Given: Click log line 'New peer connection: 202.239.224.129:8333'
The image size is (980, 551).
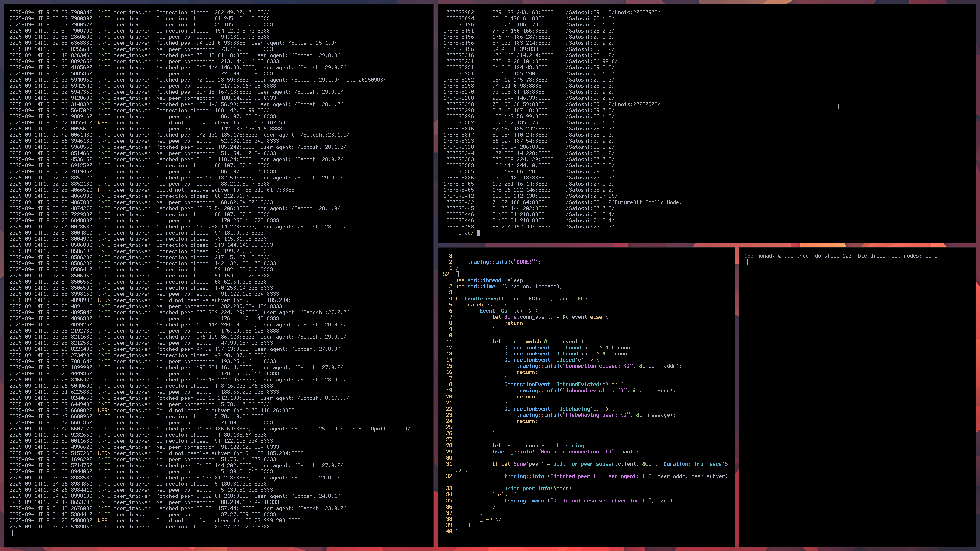Looking at the screenshot, I should click(146, 306).
